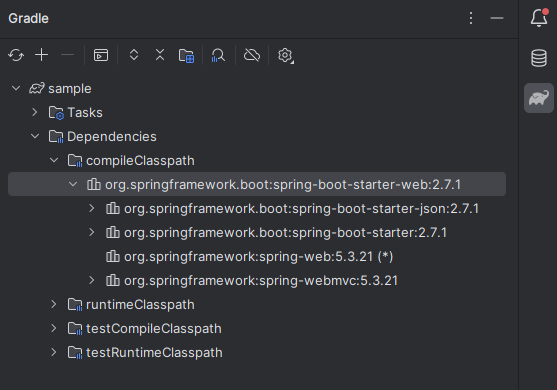The height and width of the screenshot is (390, 557).
Task: Expand spring-boot-starter-json:2.7.1 dependency
Action: coord(92,208)
